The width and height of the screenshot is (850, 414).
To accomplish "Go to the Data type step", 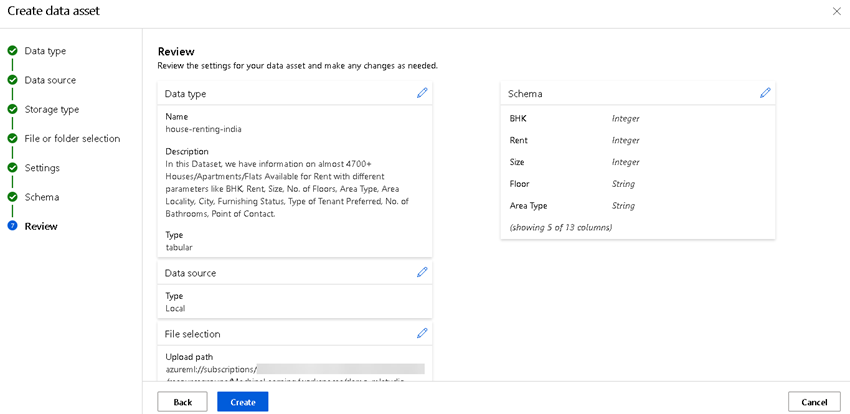I will (x=45, y=51).
